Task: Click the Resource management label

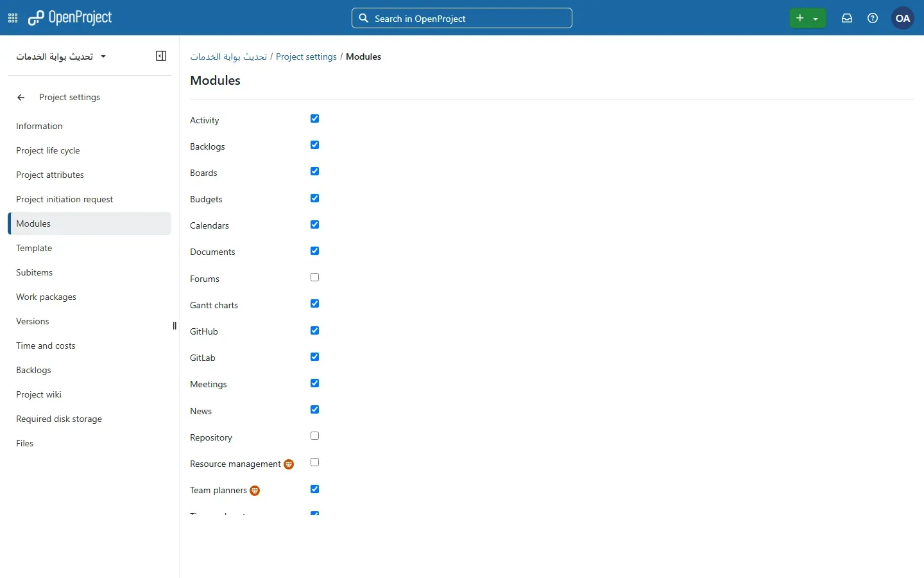Action: [235, 464]
